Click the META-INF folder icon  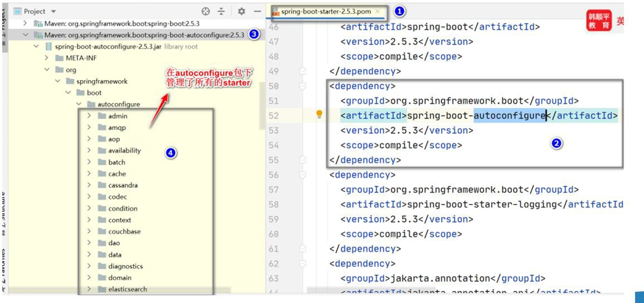(x=59, y=58)
